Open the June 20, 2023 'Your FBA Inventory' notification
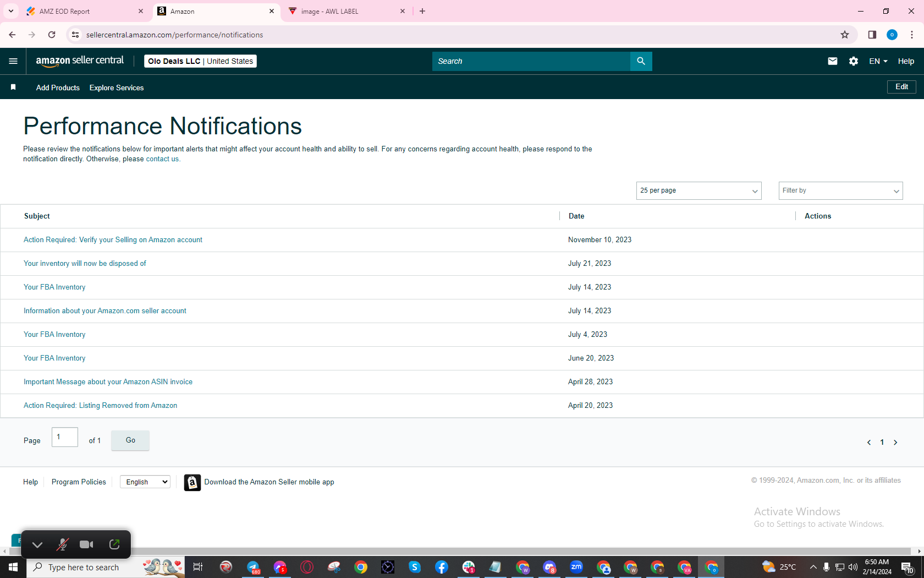This screenshot has height=578, width=924. coord(54,358)
